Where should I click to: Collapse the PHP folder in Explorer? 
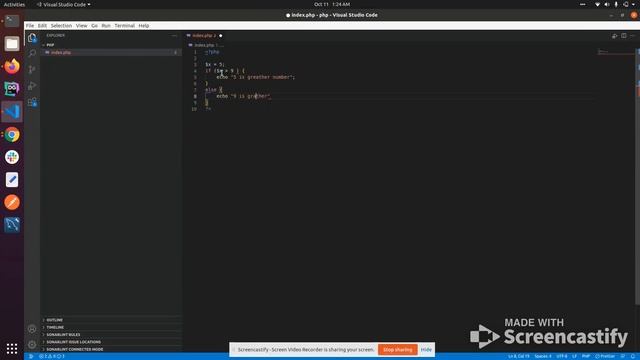point(50,45)
